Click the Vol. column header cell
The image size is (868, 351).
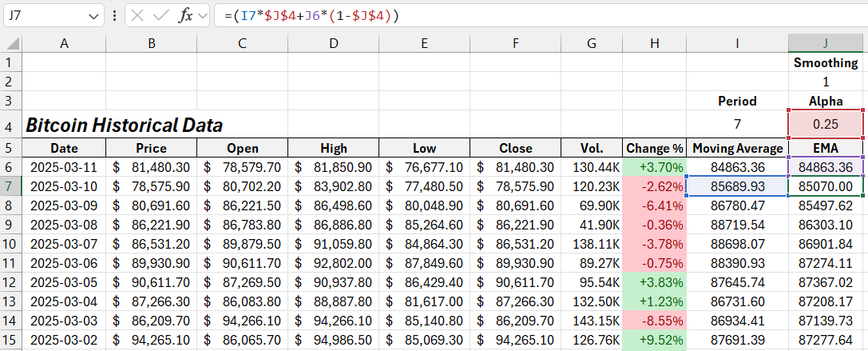pos(591,148)
